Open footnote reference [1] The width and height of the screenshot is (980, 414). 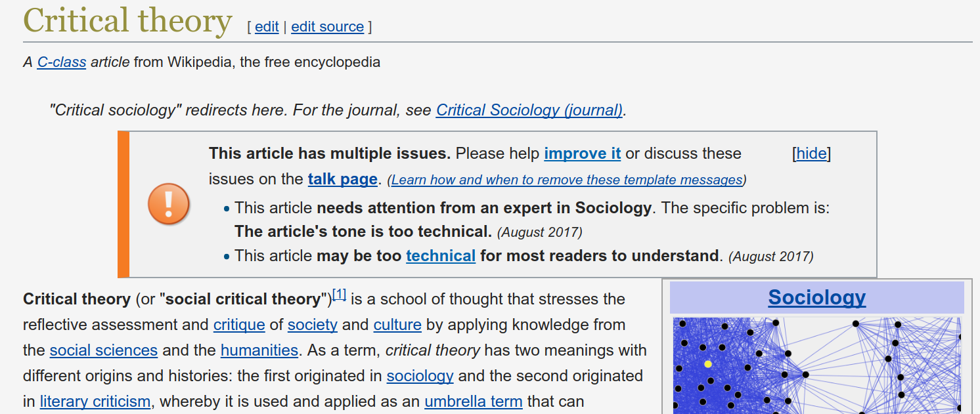click(339, 295)
